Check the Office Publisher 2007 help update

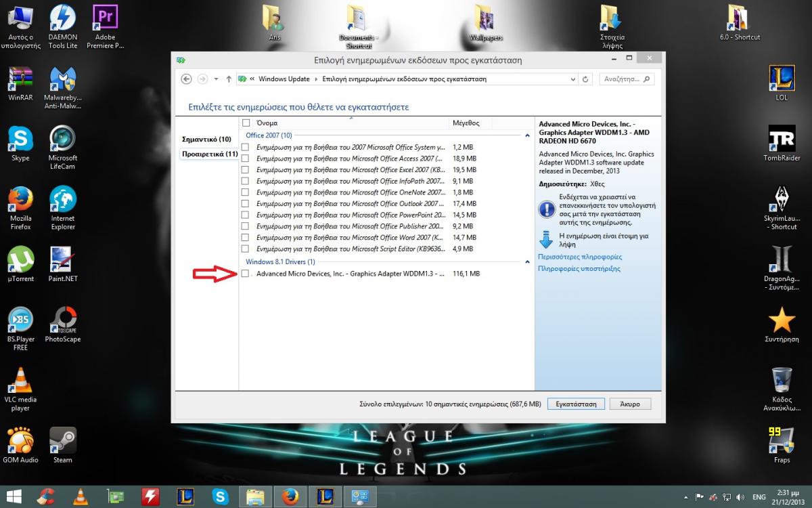245,226
